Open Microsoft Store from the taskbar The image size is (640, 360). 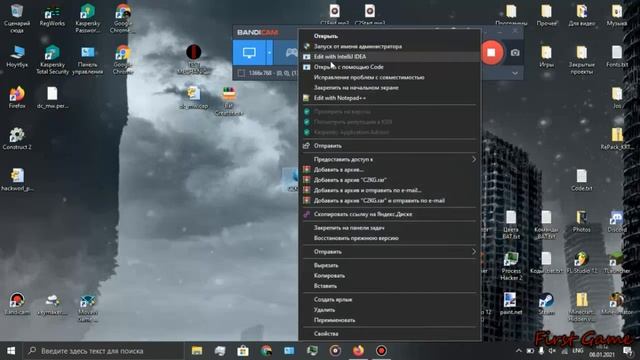click(243, 351)
